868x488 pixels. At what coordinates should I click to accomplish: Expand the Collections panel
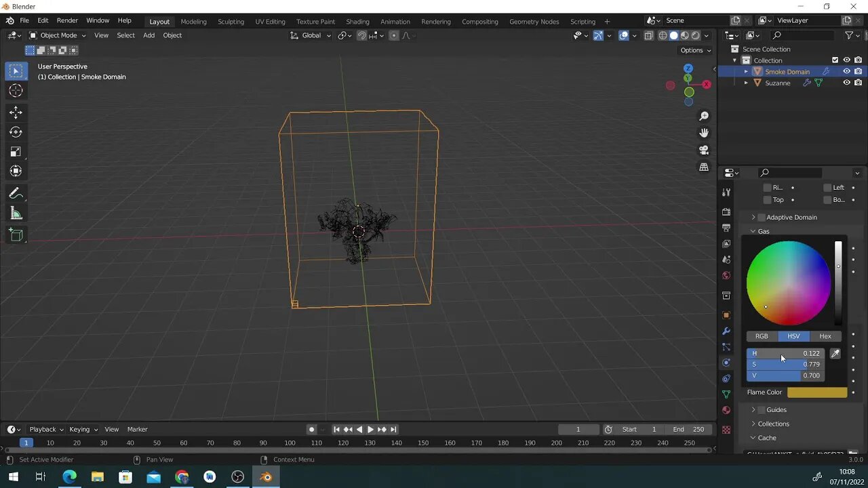753,424
